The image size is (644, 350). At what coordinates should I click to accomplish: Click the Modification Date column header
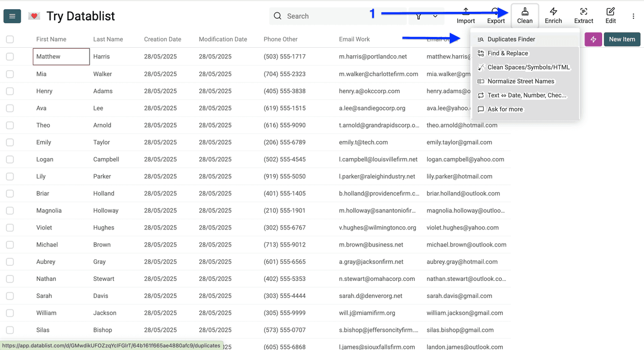click(223, 39)
